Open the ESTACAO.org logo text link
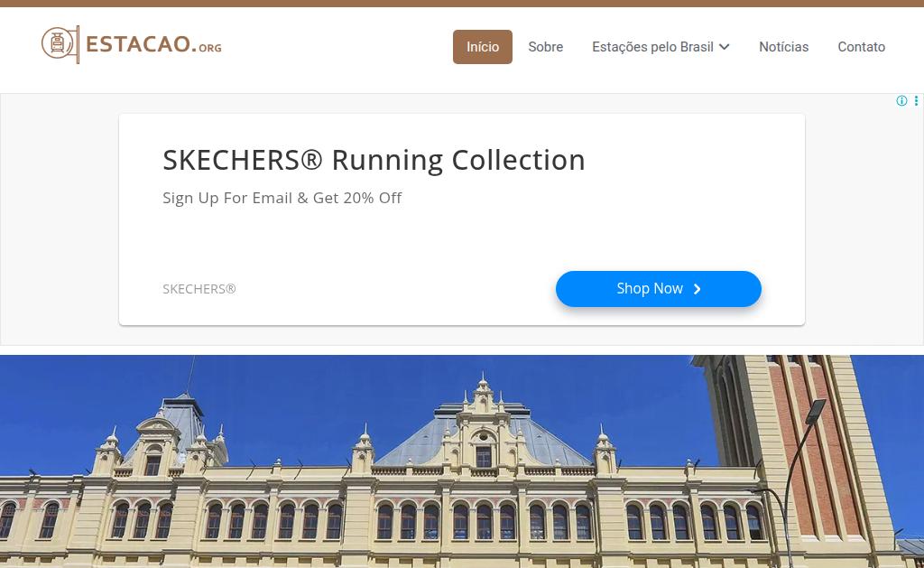924x568 pixels. 153,45
